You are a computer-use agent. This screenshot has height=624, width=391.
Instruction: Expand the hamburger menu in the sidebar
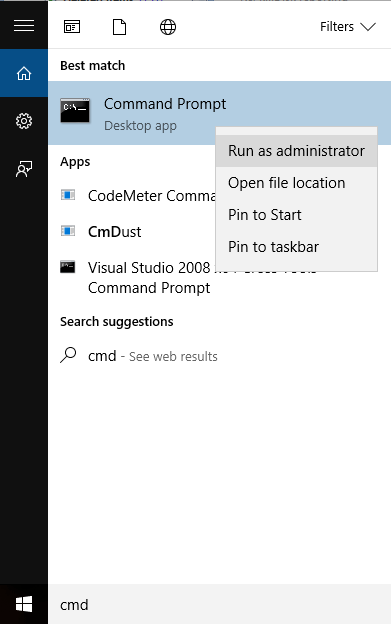point(24,26)
